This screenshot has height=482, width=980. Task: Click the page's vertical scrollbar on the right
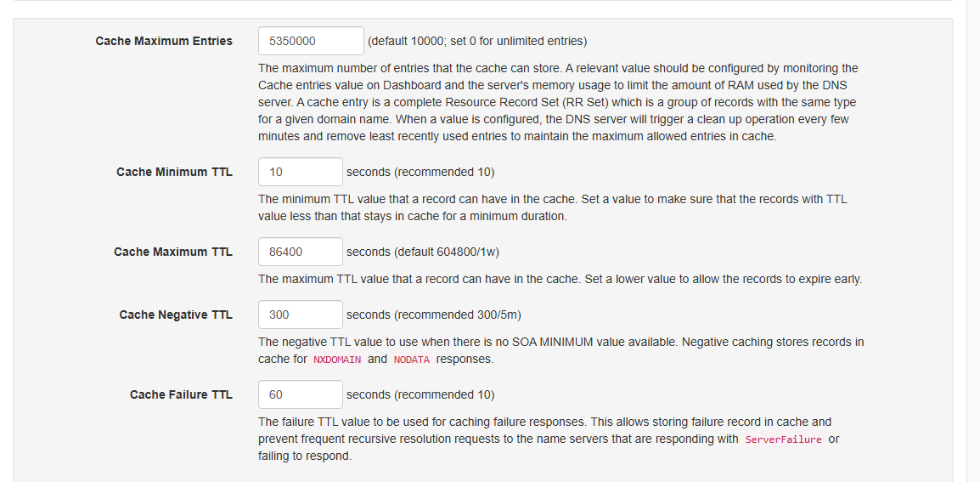[973, 238]
